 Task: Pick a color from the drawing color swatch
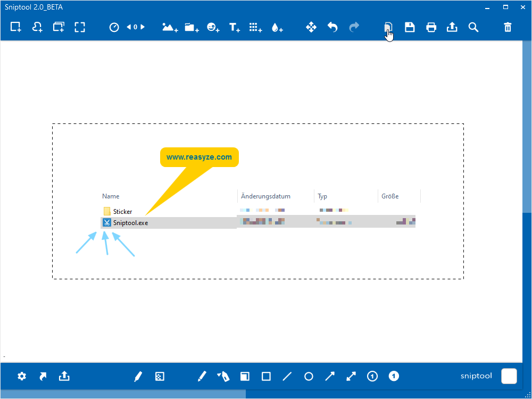[509, 376]
